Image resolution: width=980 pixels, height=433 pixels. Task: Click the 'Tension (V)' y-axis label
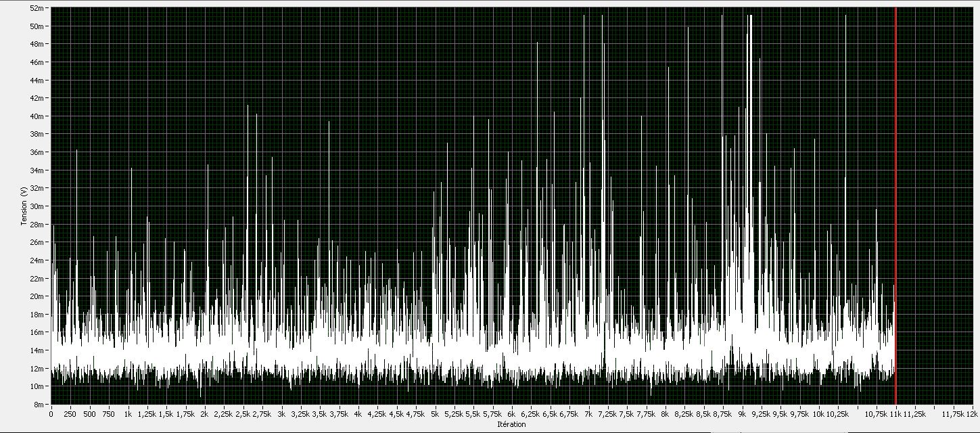(24, 206)
